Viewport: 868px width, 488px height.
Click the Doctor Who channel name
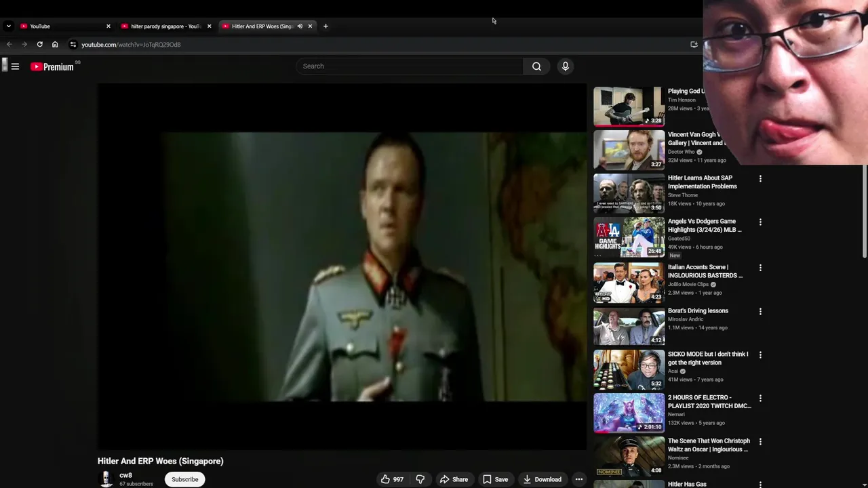681,152
